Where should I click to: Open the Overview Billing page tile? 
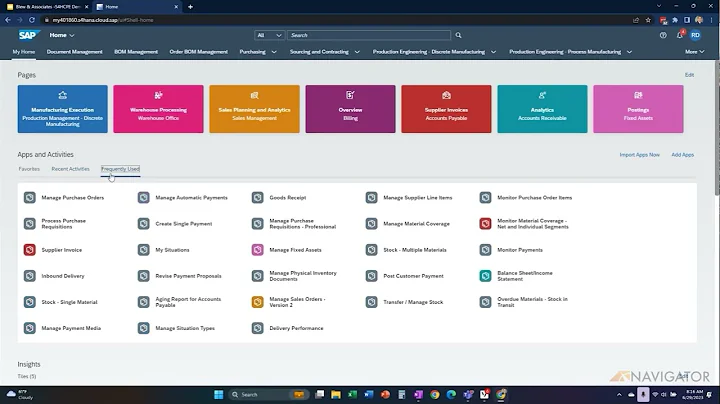pos(350,109)
